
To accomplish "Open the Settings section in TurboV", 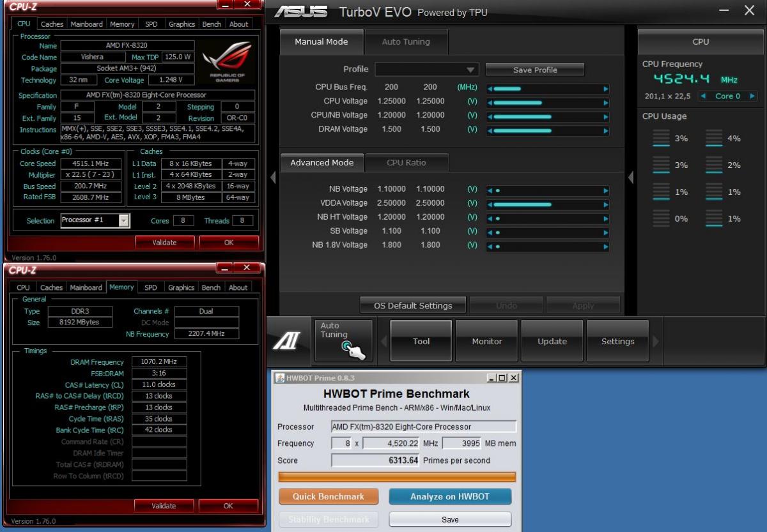I will [618, 342].
